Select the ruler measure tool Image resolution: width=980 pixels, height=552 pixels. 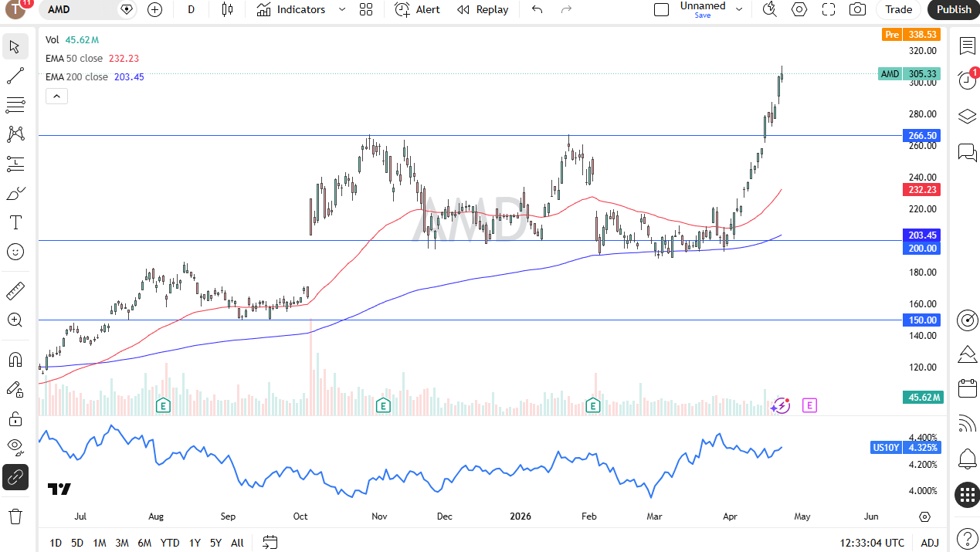point(15,291)
